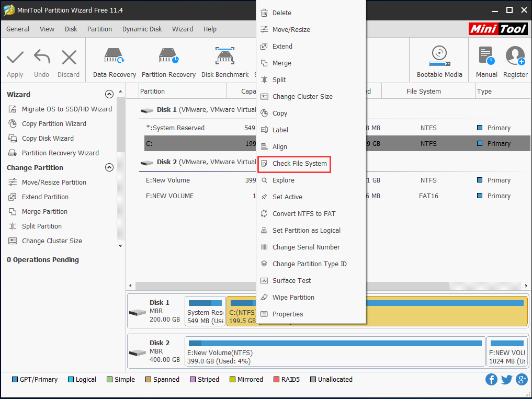Select Check File System from the context menu

297,163
